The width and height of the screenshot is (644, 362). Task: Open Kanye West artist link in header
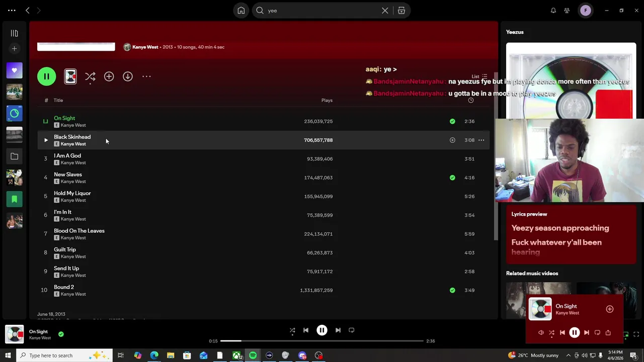pos(145,47)
